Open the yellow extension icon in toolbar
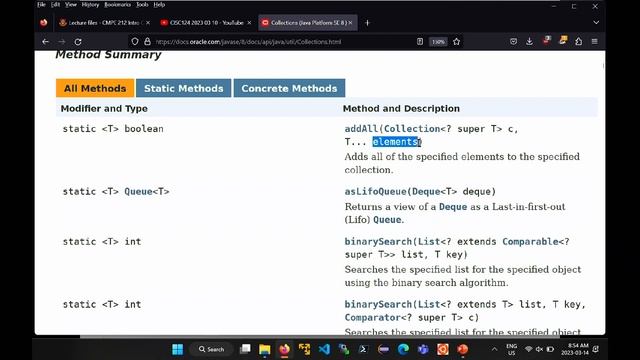Image resolution: width=640 pixels, height=360 pixels. pos(563,40)
